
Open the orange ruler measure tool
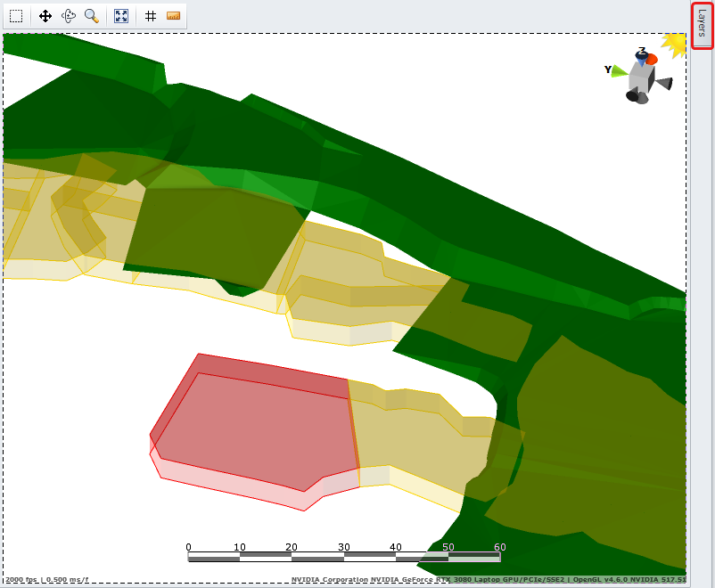174,16
